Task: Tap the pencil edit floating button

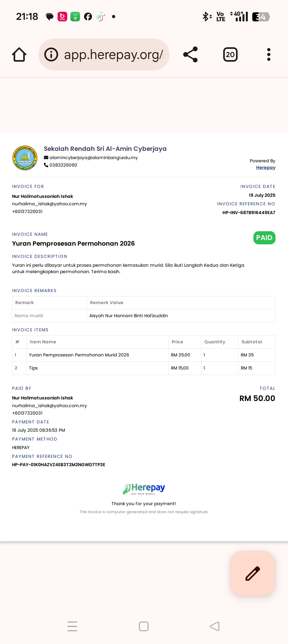Action: point(253,573)
